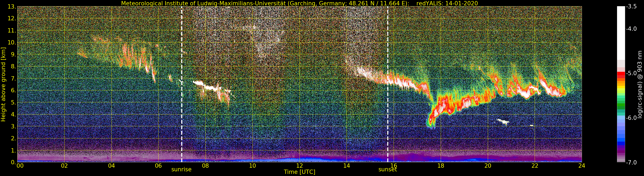The image size is (644, 176).
Task: Click the colorbar tick label -7.0
Action: tap(631, 163)
